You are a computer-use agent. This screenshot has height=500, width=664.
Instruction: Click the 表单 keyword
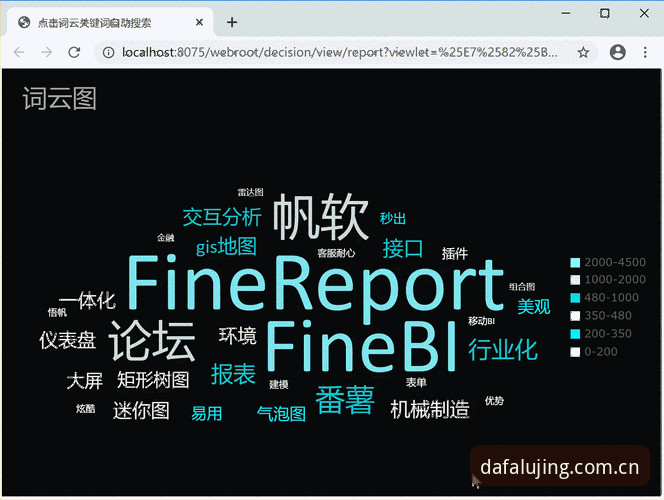click(416, 383)
